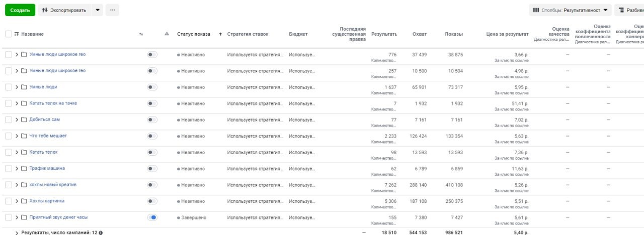This screenshot has height=235, width=644.
Task: Sort by Статус показа column
Action: click(x=194, y=34)
